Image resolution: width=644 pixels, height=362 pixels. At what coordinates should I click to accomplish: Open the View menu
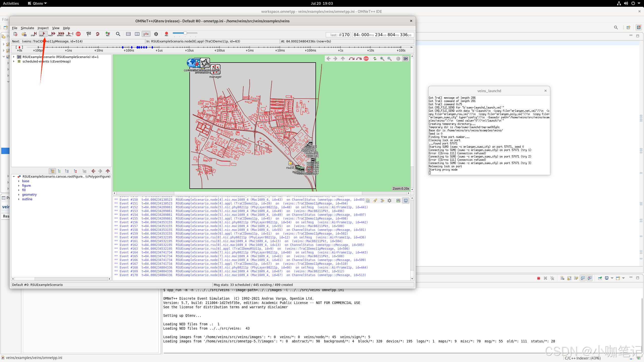pyautogui.click(x=56, y=28)
